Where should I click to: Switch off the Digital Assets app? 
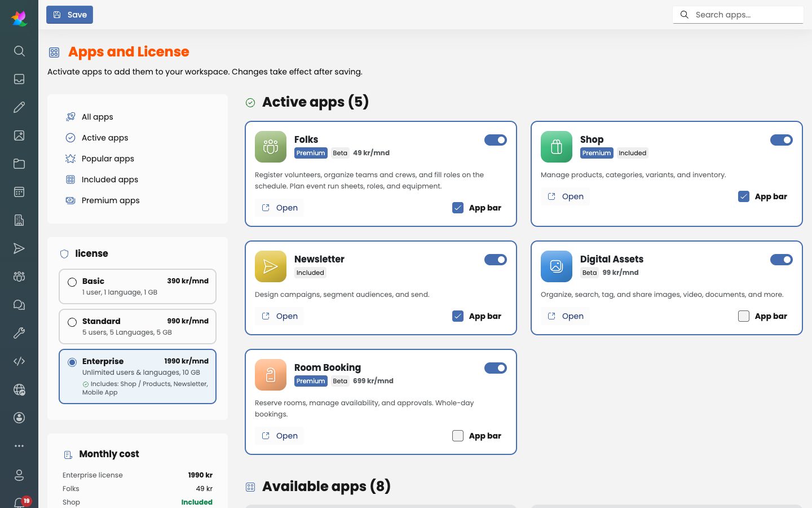[x=782, y=260]
